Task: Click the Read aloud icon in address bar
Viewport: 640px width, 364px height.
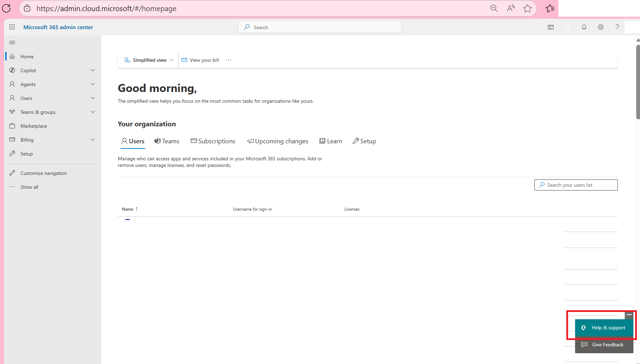Action: tap(511, 8)
